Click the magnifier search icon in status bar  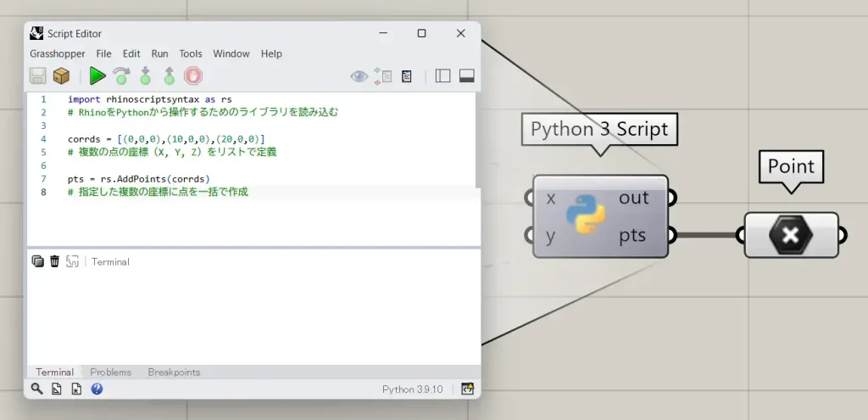(36, 389)
